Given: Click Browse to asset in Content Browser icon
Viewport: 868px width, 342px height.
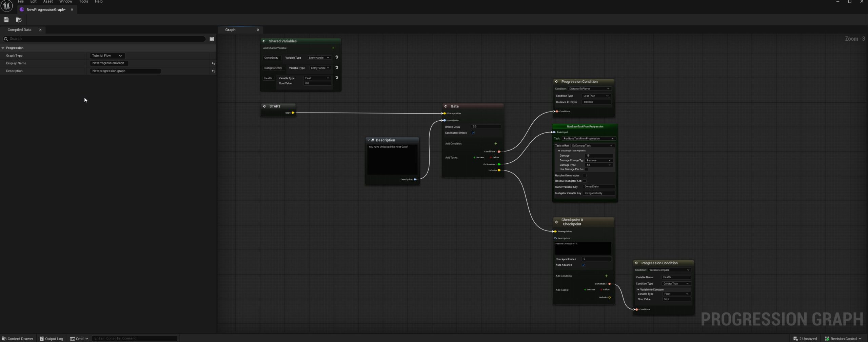Looking at the screenshot, I should point(19,20).
